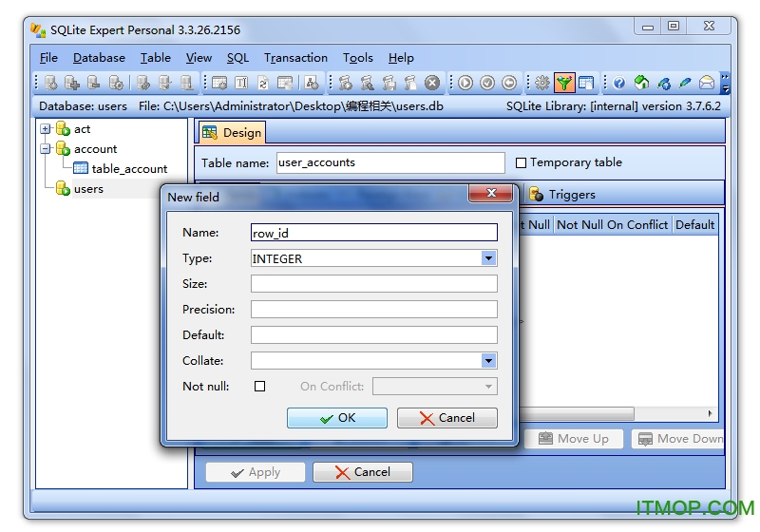The image size is (760, 532).
Task: Click the round checkmark toolbar icon
Action: (x=487, y=83)
